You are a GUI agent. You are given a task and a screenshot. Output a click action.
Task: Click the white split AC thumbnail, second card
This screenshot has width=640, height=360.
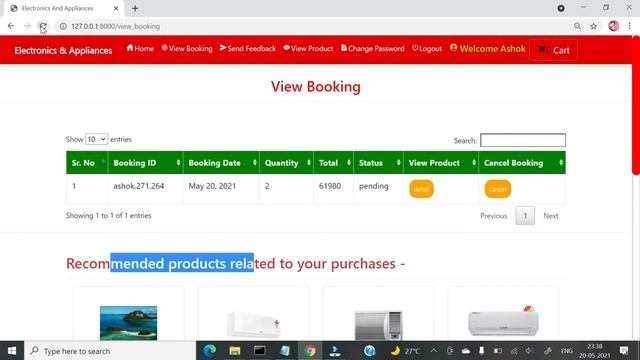[253, 324]
